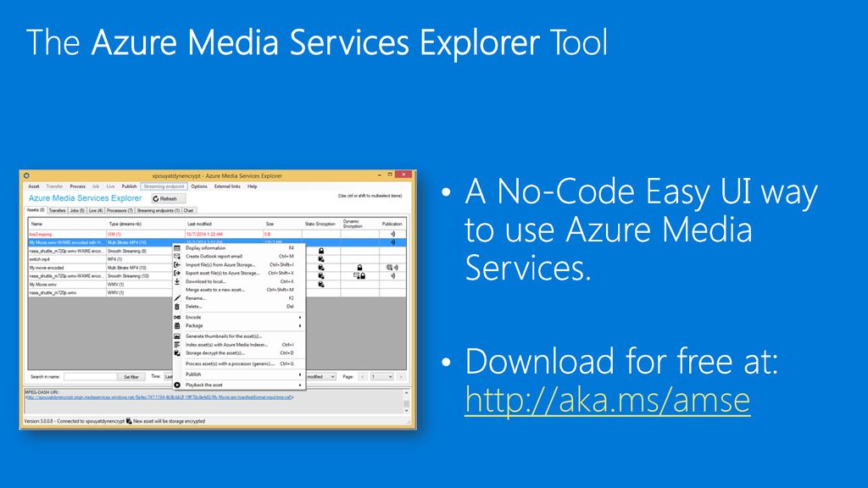
Task: Click the application icon in the title bar
Action: click(x=26, y=175)
